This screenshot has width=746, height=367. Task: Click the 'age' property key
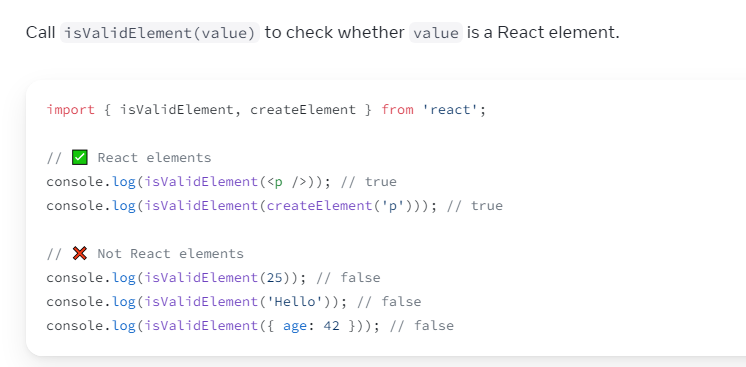295,326
